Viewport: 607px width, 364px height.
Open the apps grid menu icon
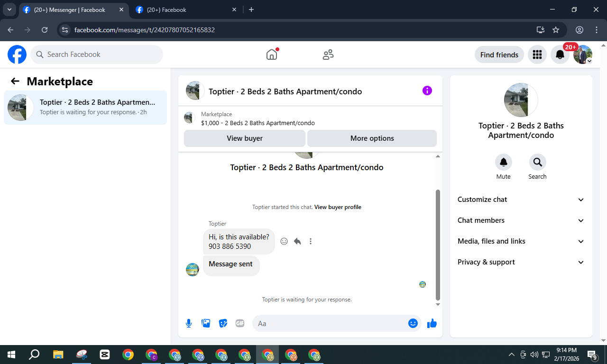[x=537, y=55]
